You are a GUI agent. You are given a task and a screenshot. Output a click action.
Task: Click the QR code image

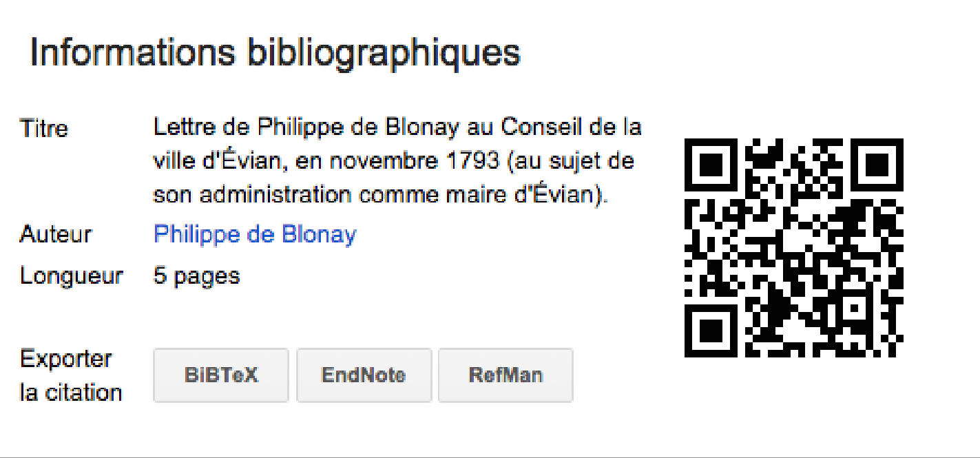pyautogui.click(x=794, y=248)
